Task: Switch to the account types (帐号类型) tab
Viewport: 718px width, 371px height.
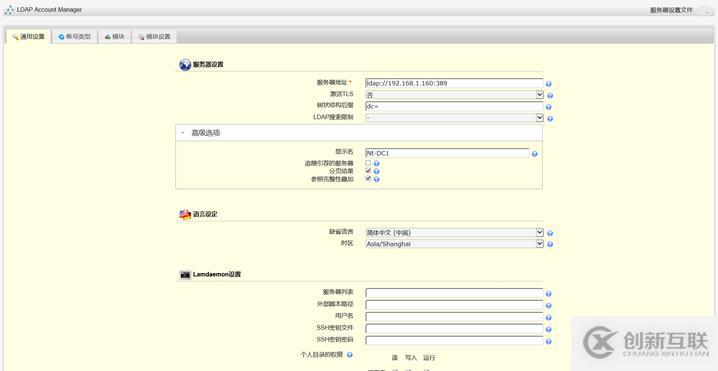Action: 75,37
